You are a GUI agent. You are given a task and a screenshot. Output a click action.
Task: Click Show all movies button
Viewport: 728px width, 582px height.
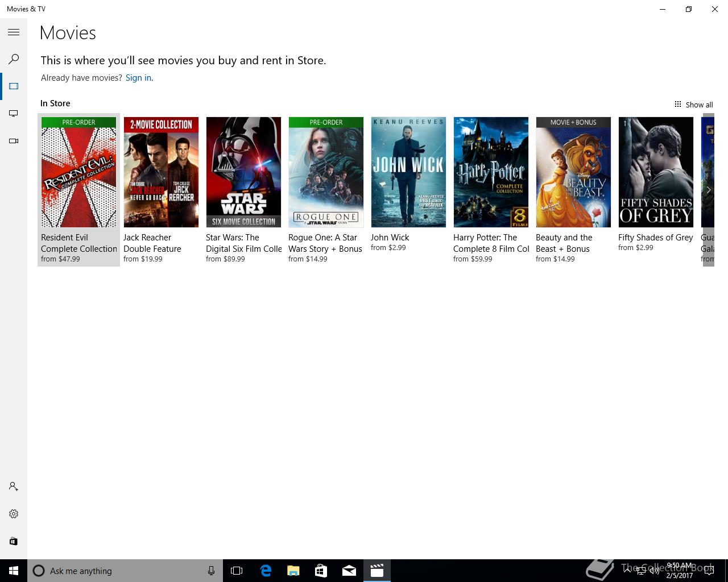[x=693, y=105]
